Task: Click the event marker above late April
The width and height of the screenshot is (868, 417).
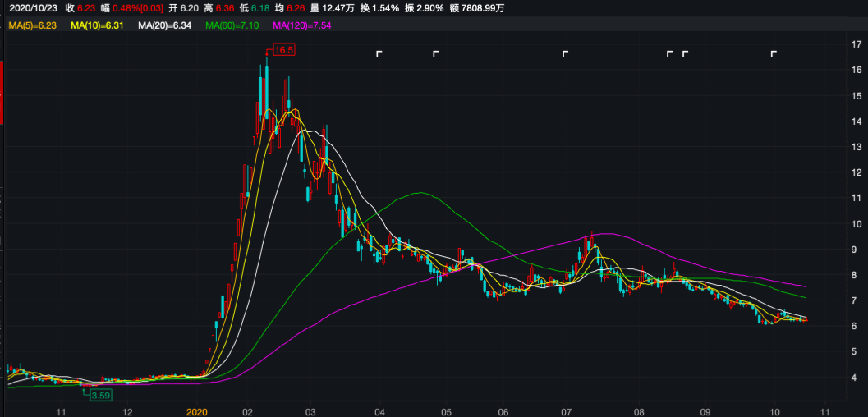Action: click(x=436, y=54)
